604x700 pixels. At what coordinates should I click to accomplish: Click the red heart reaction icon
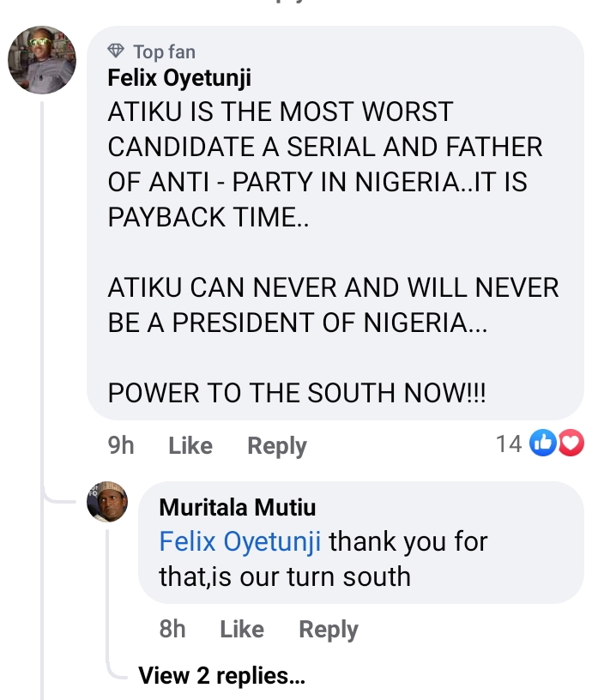pyautogui.click(x=571, y=444)
